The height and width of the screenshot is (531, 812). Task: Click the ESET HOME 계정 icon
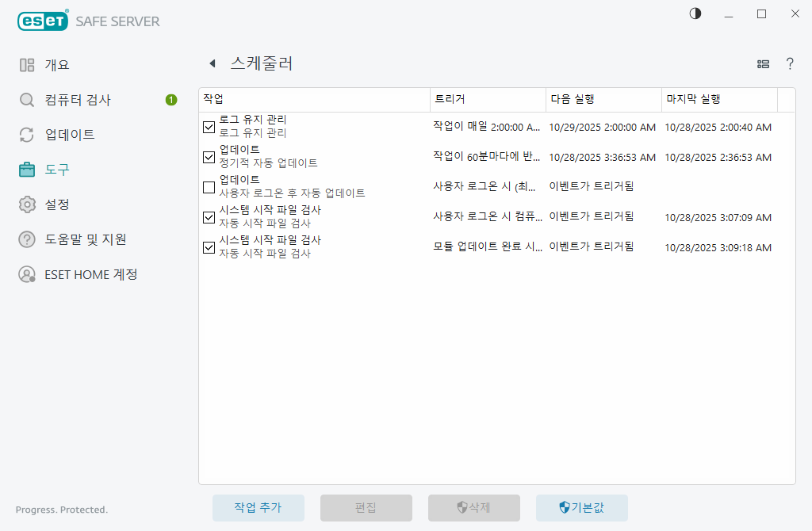[26, 273]
